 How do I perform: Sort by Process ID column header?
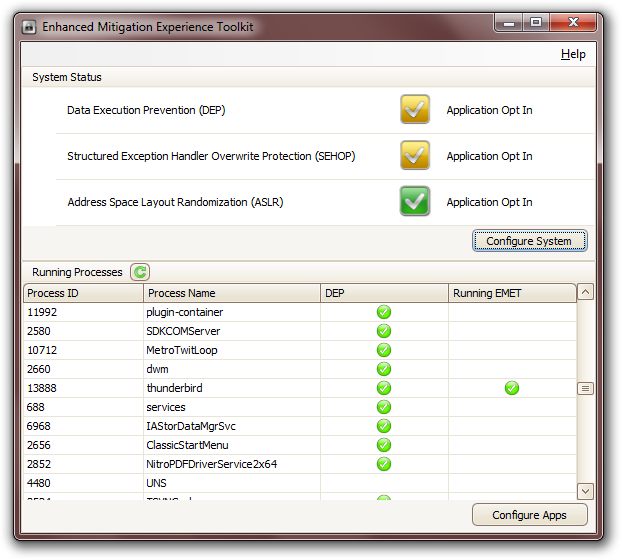[83, 293]
